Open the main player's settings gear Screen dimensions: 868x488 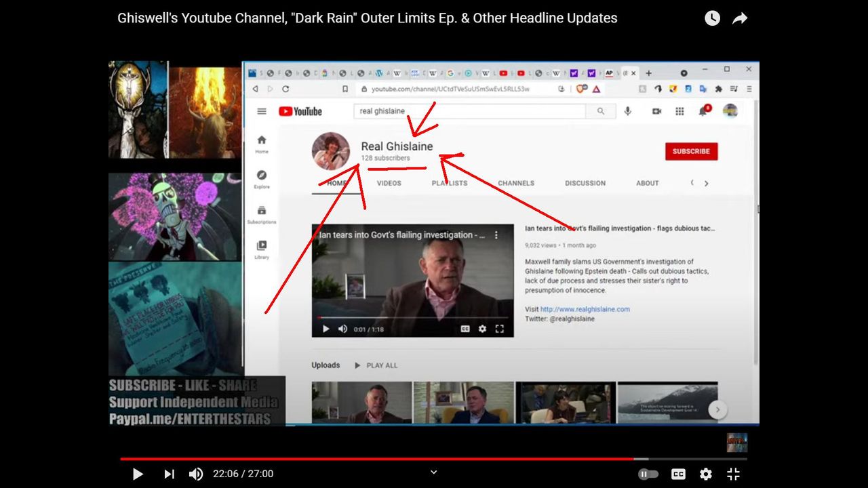[706, 474]
